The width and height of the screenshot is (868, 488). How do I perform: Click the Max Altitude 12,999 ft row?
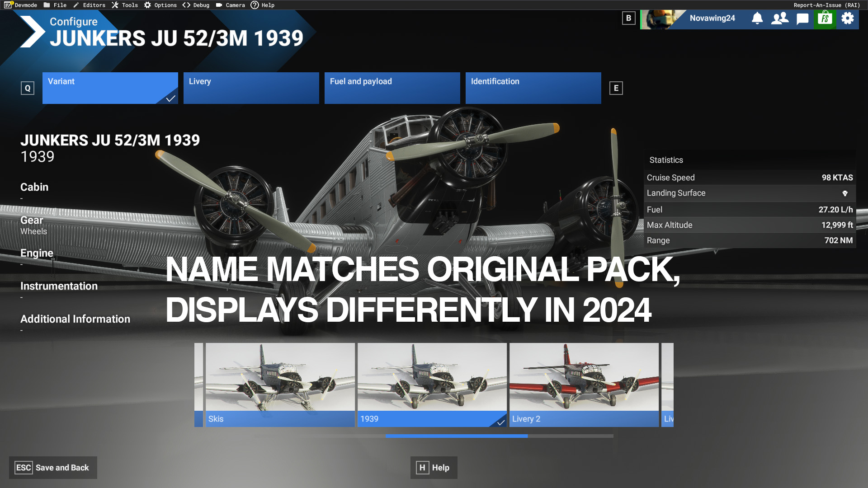click(x=750, y=225)
